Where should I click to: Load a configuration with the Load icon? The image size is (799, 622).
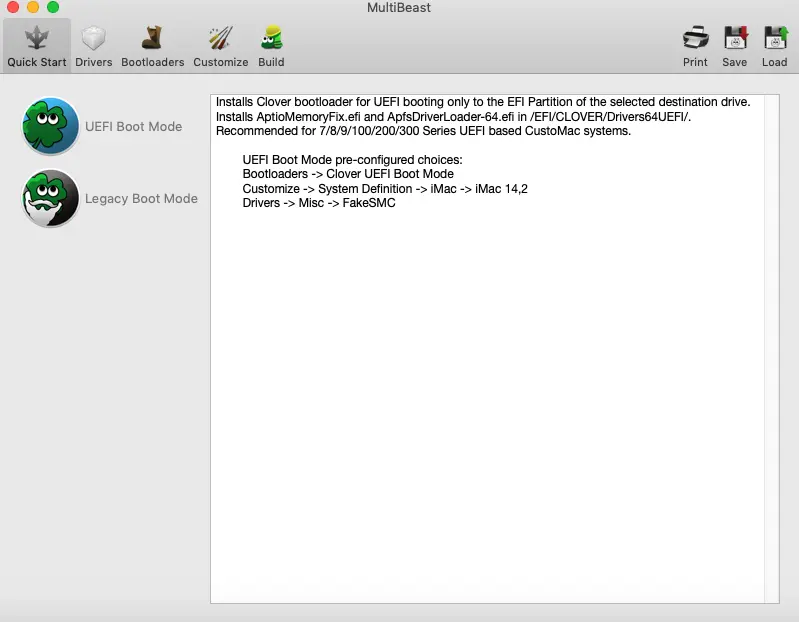tap(775, 38)
